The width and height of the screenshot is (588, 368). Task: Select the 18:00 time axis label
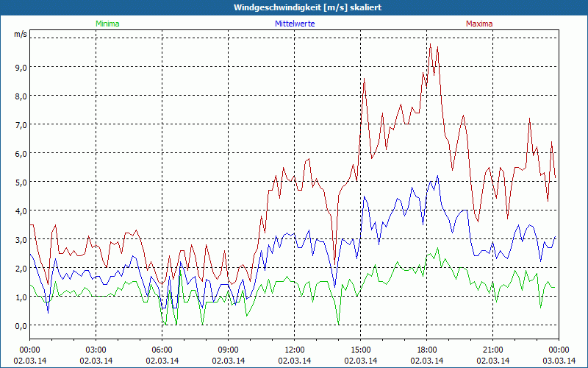(x=427, y=350)
